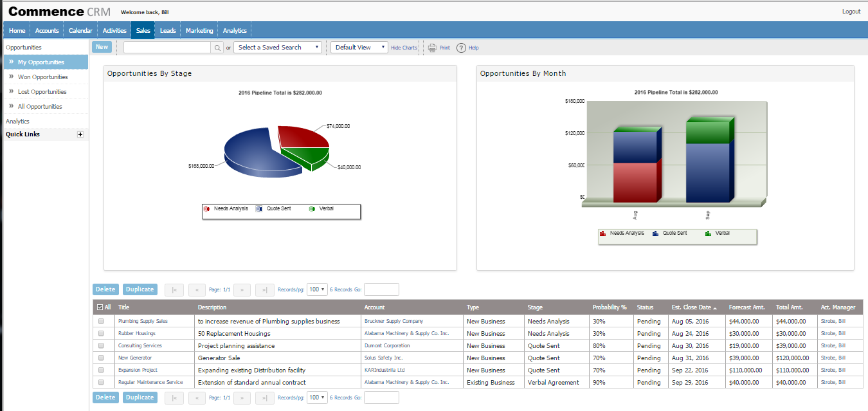The width and height of the screenshot is (868, 411).
Task: Go to last page in bottom pager
Action: pyautogui.click(x=265, y=398)
